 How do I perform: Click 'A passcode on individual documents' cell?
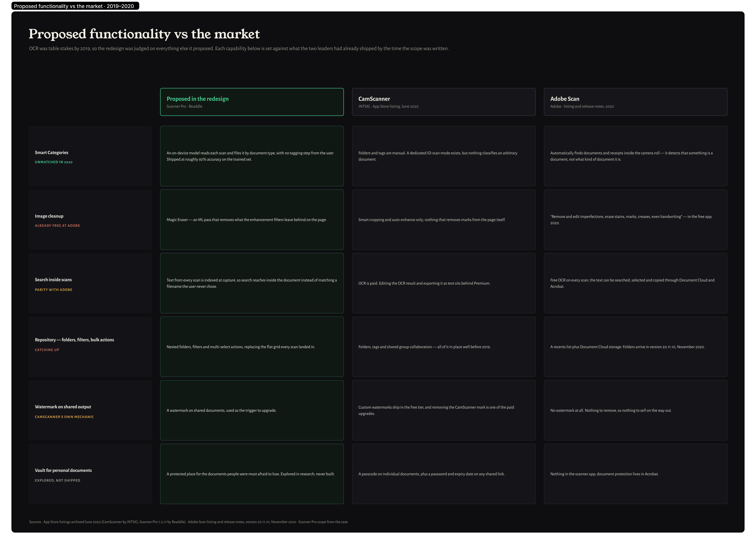click(x=444, y=474)
